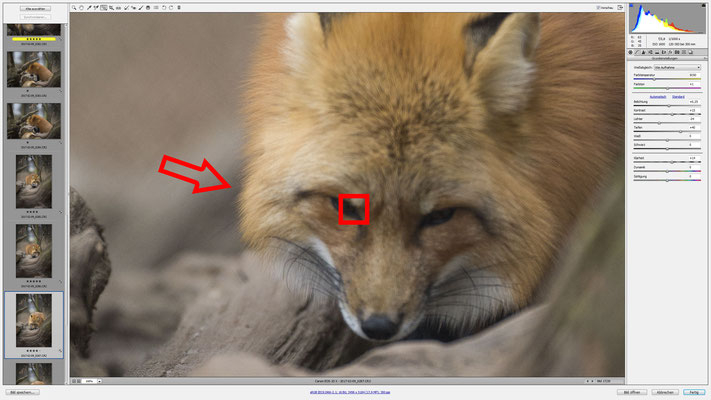Screen dimensions: 711x400
Task: Click the Farbtemperatur slider handle
Action: (654, 79)
